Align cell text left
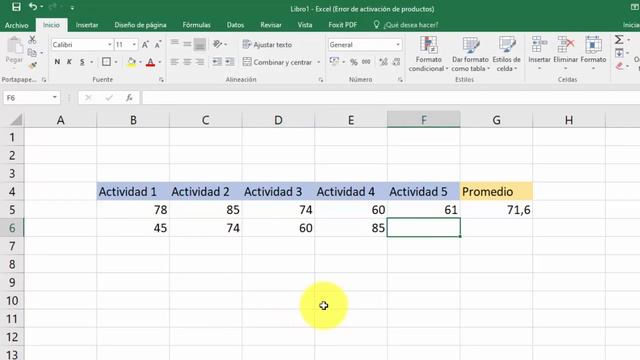Screen dimensions: 640x360 coord(175,62)
